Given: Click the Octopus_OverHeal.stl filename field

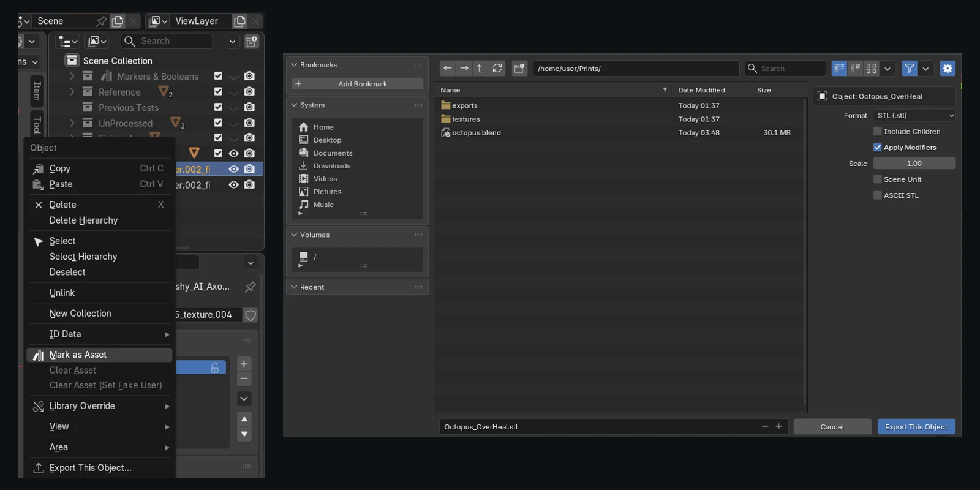Looking at the screenshot, I should point(600,427).
